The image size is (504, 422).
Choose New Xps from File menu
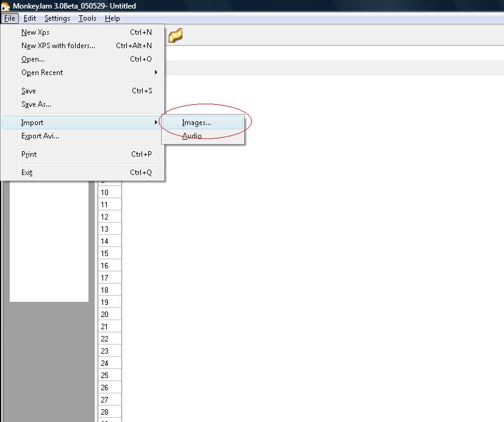click(x=83, y=32)
